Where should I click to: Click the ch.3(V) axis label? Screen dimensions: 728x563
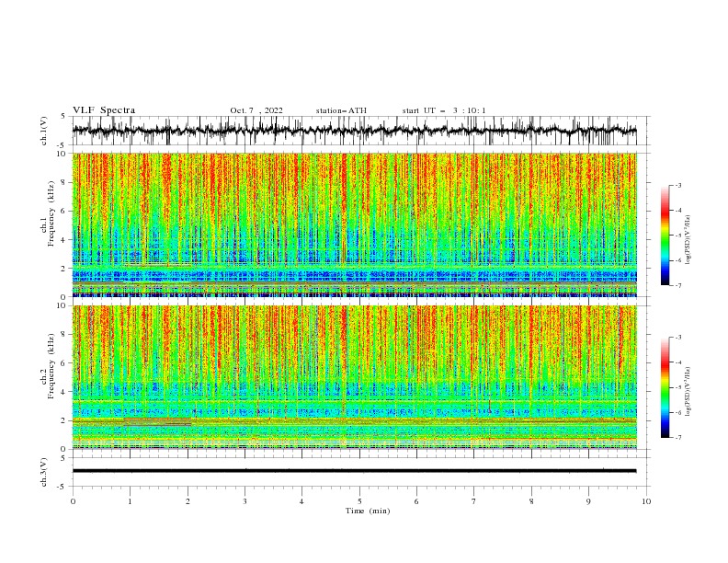tap(44, 472)
